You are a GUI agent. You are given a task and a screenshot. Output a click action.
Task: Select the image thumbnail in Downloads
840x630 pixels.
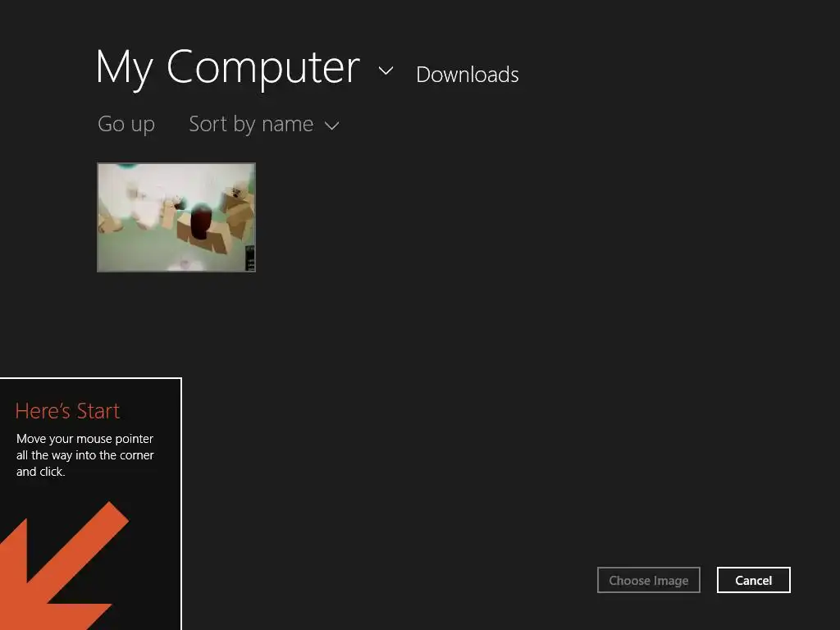176,217
